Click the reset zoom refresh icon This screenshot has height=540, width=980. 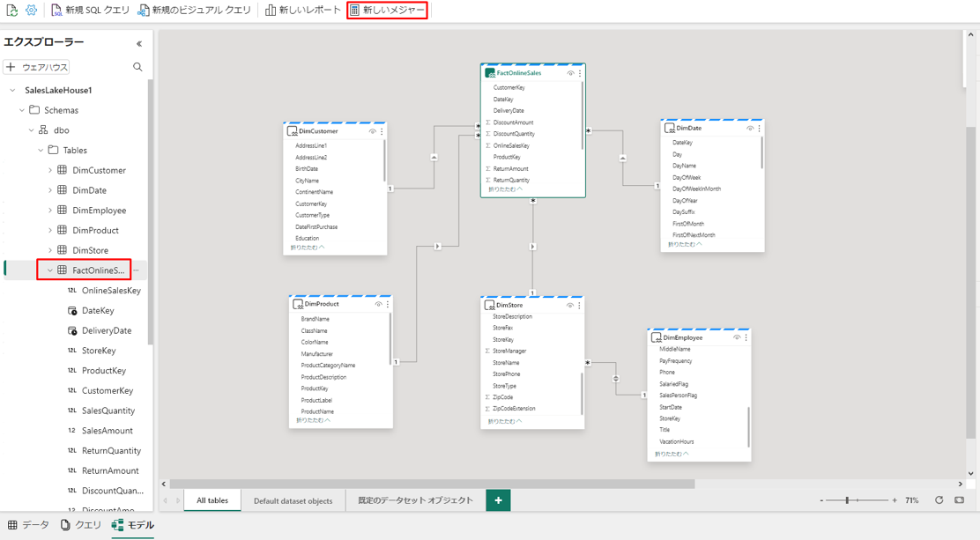click(939, 500)
